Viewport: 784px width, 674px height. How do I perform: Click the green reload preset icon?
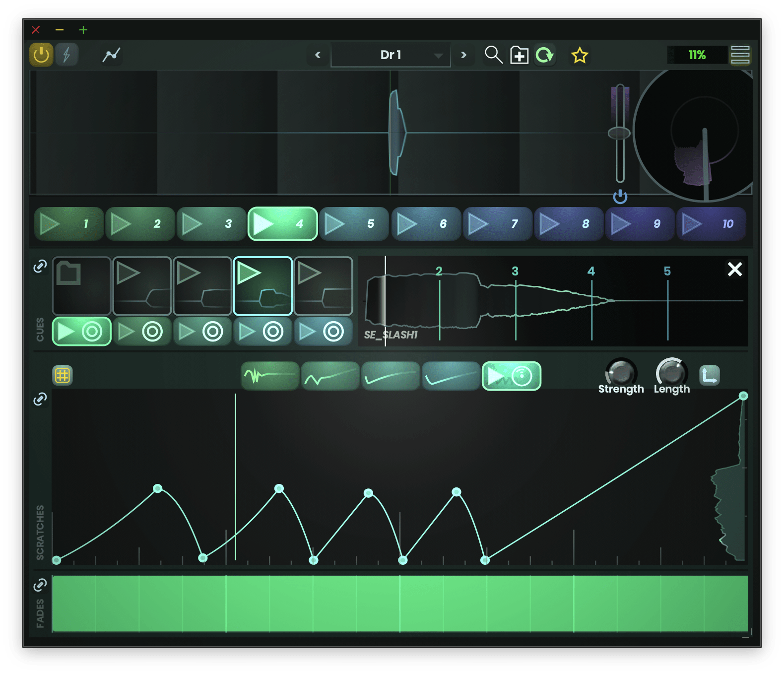[x=545, y=55]
